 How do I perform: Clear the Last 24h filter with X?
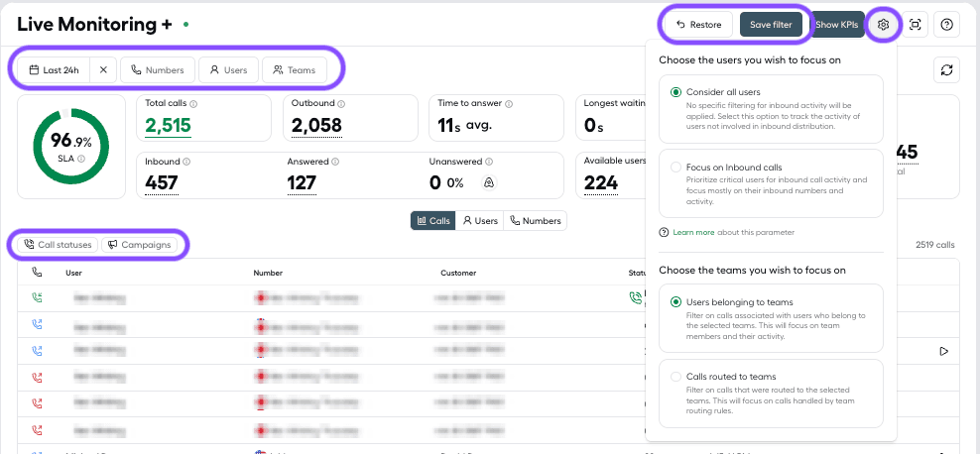click(x=103, y=70)
